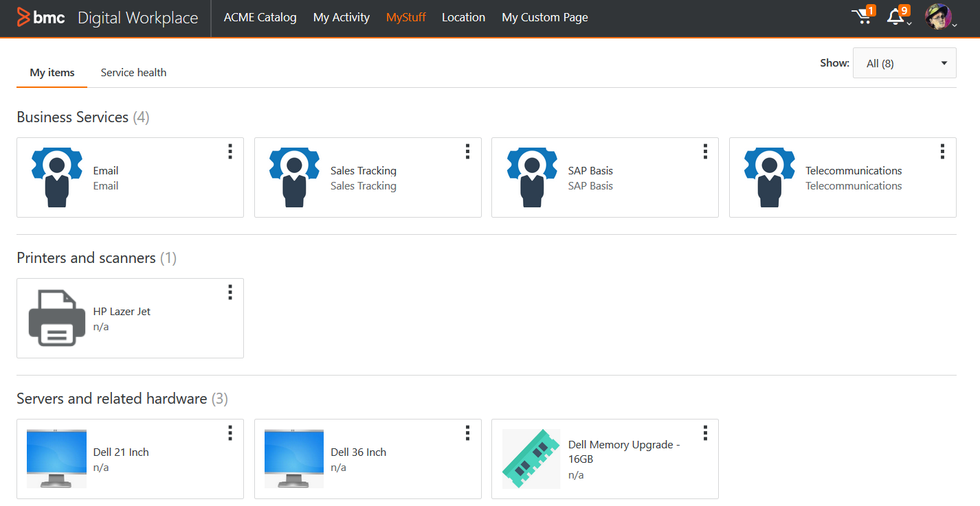The image size is (980, 506).
Task: Switch to the My items tab
Action: coord(52,73)
